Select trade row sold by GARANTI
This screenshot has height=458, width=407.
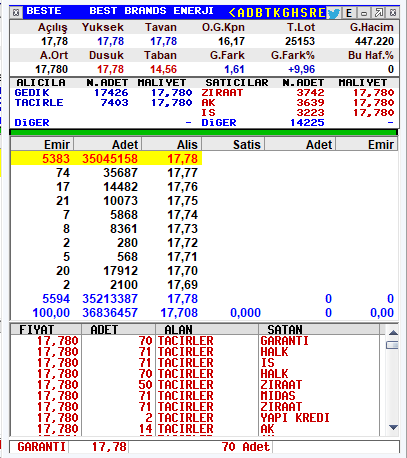pyautogui.click(x=195, y=341)
